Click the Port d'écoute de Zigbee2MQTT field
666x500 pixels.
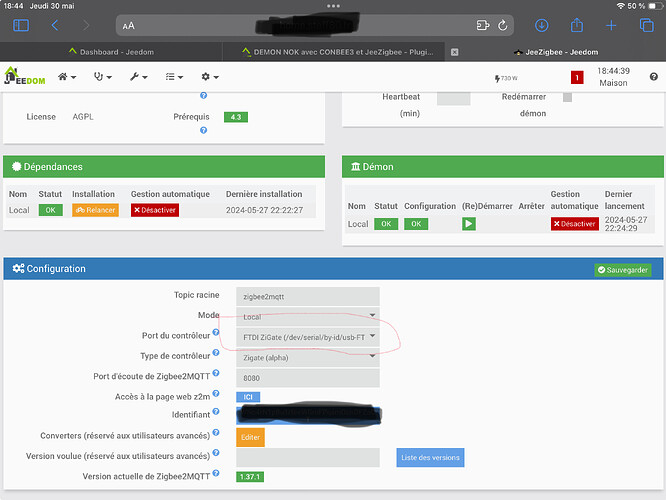[x=308, y=378]
